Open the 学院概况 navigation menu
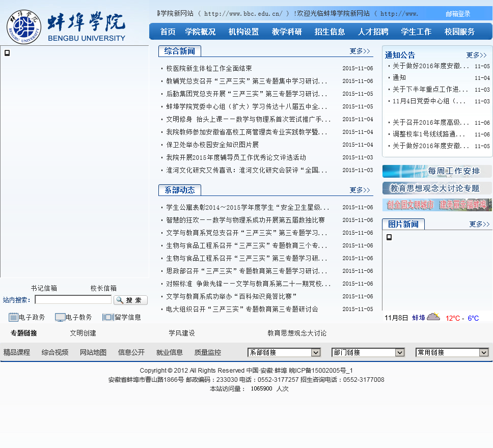 [200, 32]
